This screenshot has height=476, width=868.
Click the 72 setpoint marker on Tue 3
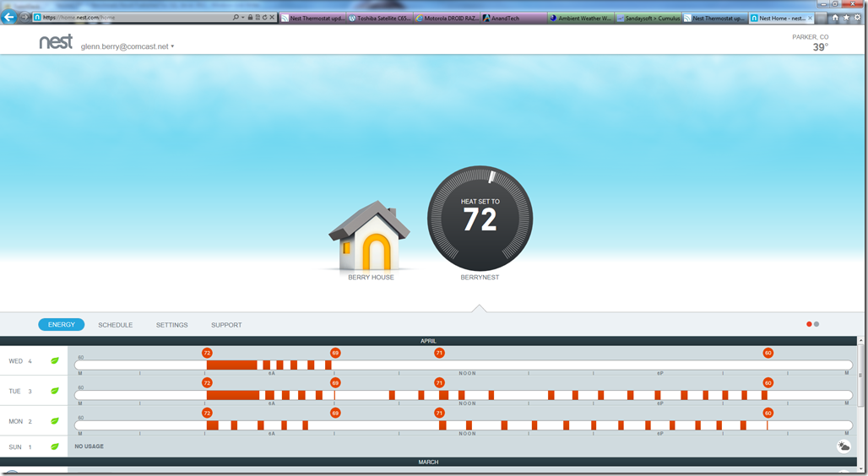[x=207, y=382]
